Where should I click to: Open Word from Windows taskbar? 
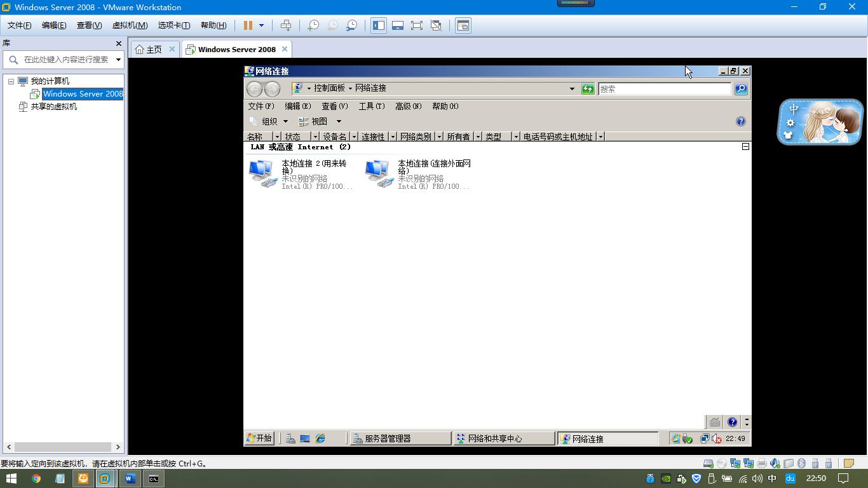coord(130,478)
